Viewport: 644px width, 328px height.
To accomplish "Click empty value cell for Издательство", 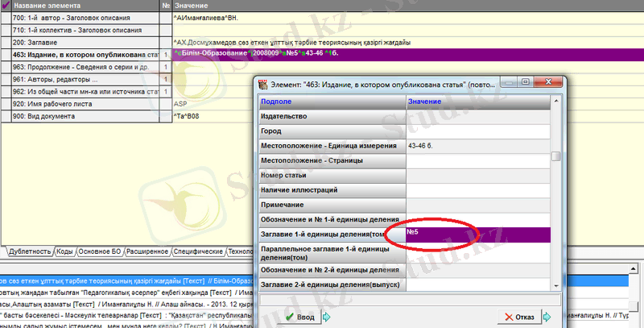I will pos(478,116).
